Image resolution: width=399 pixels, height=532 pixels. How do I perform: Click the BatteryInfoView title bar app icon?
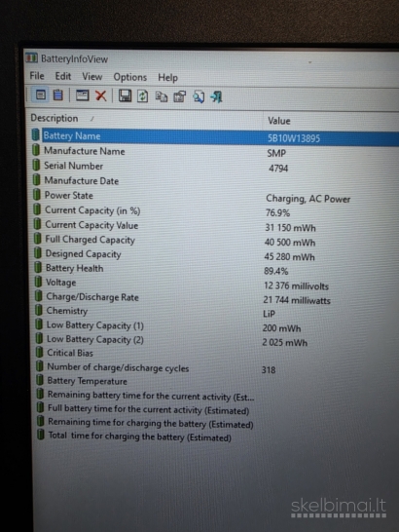pyautogui.click(x=31, y=58)
